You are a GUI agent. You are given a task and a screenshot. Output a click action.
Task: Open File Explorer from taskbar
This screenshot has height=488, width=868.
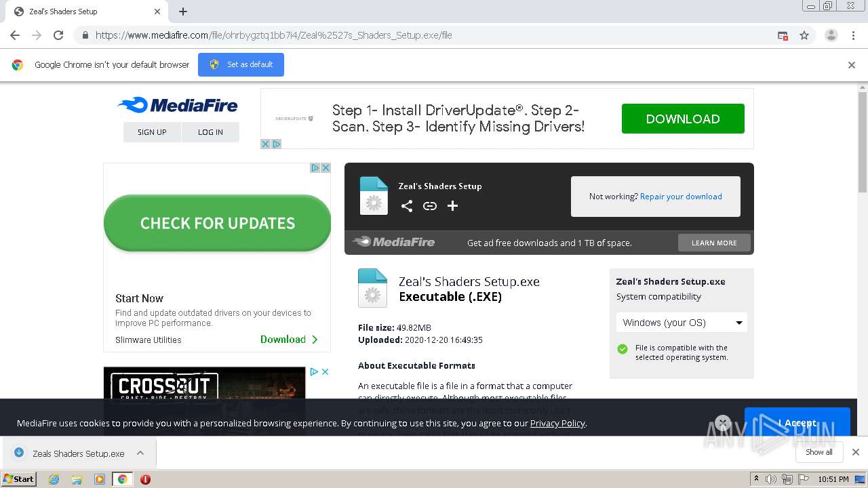[77, 479]
